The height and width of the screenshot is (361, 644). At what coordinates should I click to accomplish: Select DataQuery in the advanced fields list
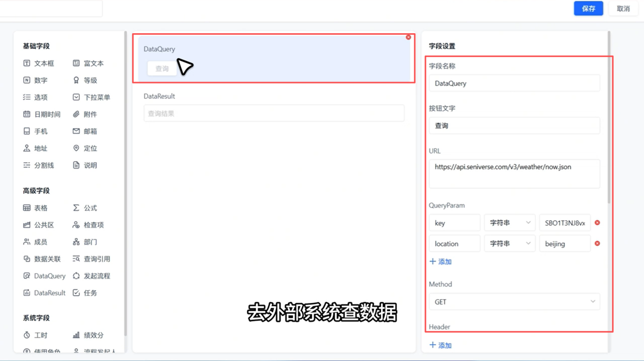pos(44,276)
